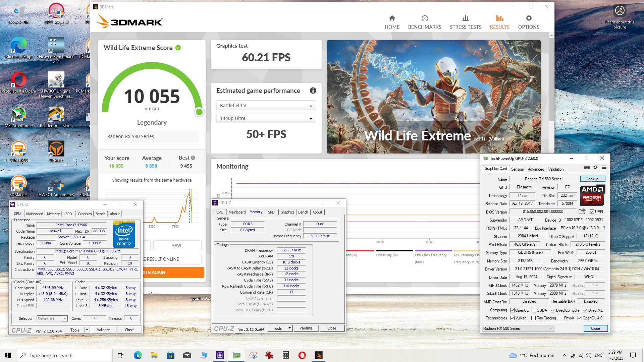Refresh GPU-Z data with the refresh icon
Viewport: 644px width, 362px height.
tap(595, 167)
